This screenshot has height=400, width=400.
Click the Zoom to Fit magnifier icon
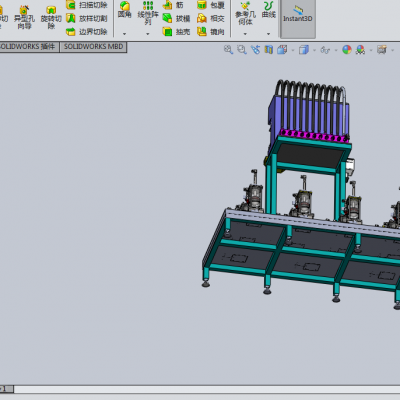(228, 50)
